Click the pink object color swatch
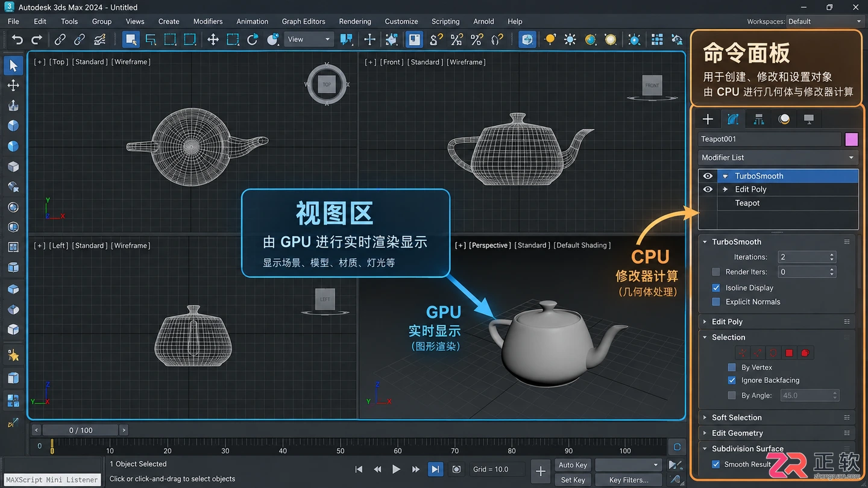The image size is (868, 488). pyautogui.click(x=851, y=139)
